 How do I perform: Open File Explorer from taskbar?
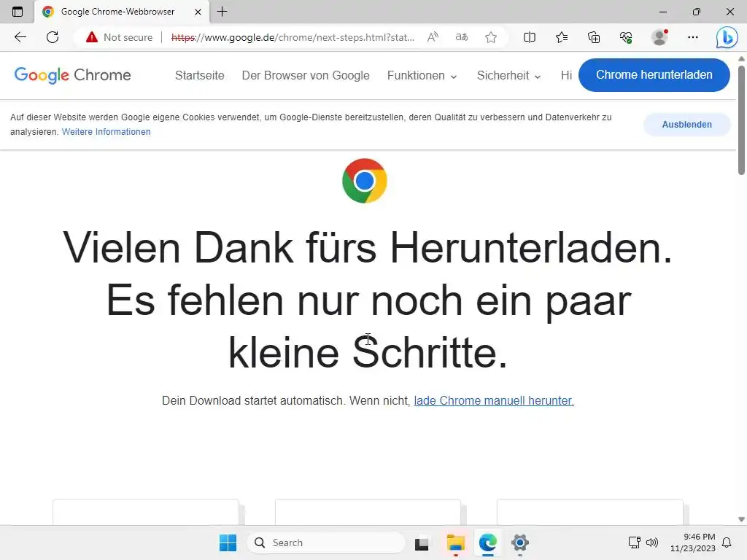tap(455, 542)
